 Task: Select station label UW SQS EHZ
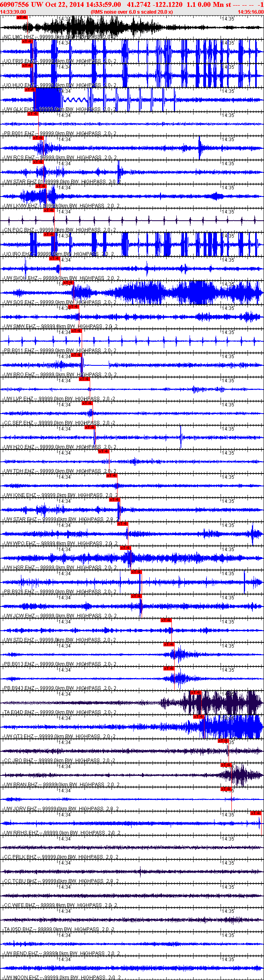click(x=19, y=302)
